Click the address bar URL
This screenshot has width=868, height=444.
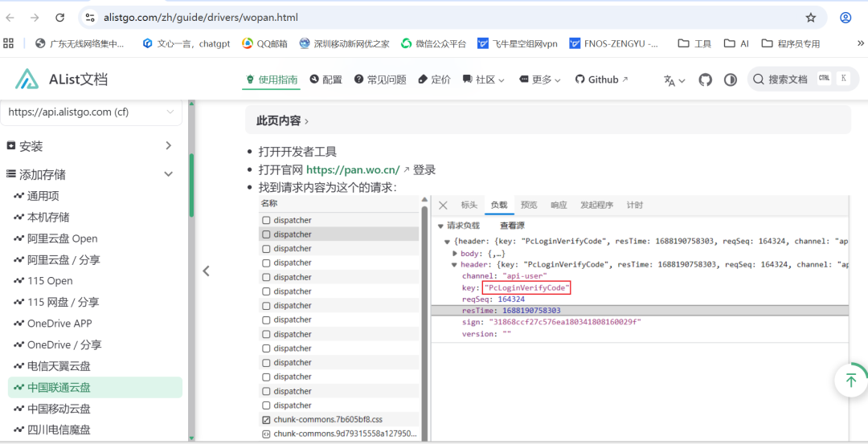[201, 18]
